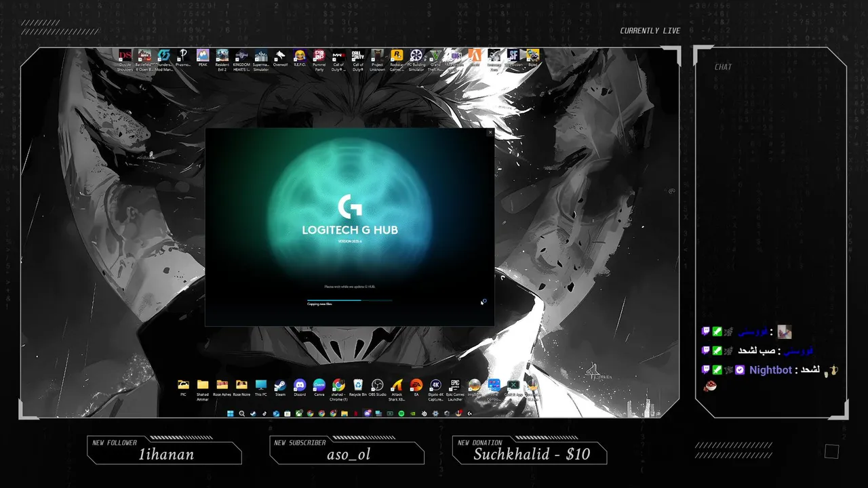The height and width of the screenshot is (488, 868).
Task: Open the Thunderstore Mod Manager shortcut
Action: click(x=164, y=60)
